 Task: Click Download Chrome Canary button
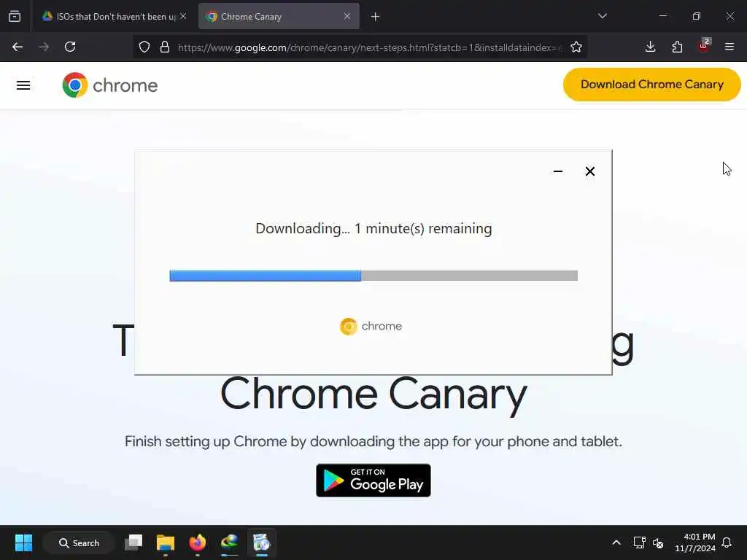tap(651, 85)
